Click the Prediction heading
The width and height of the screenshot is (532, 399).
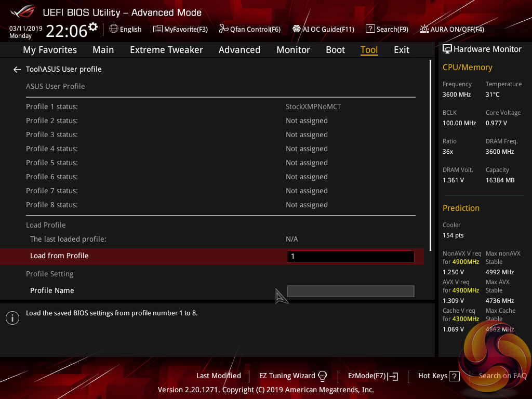[x=461, y=208]
